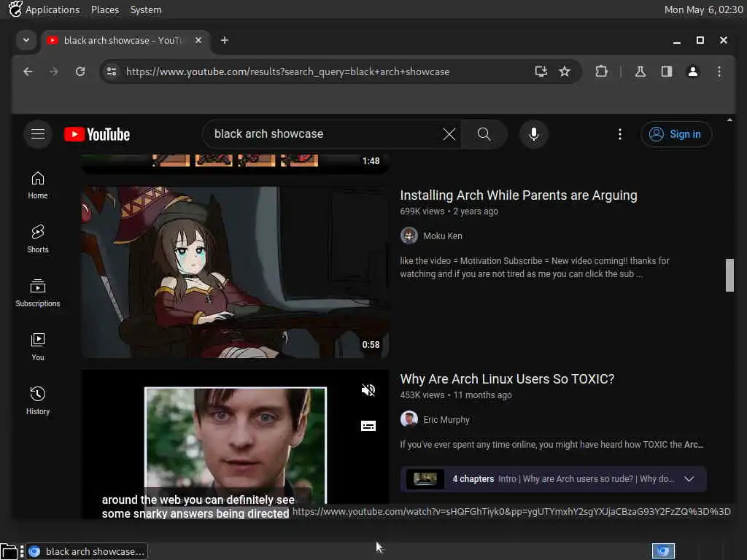
Task: Open YouTube settings three-dot menu
Action: coord(619,134)
